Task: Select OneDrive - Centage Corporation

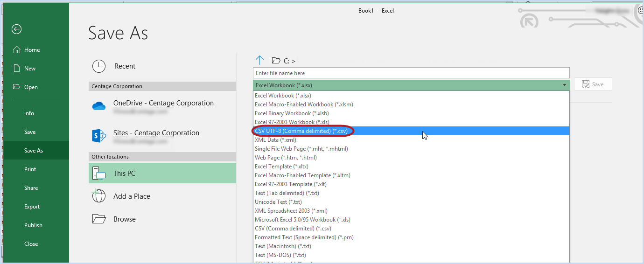Action: pyautogui.click(x=162, y=106)
